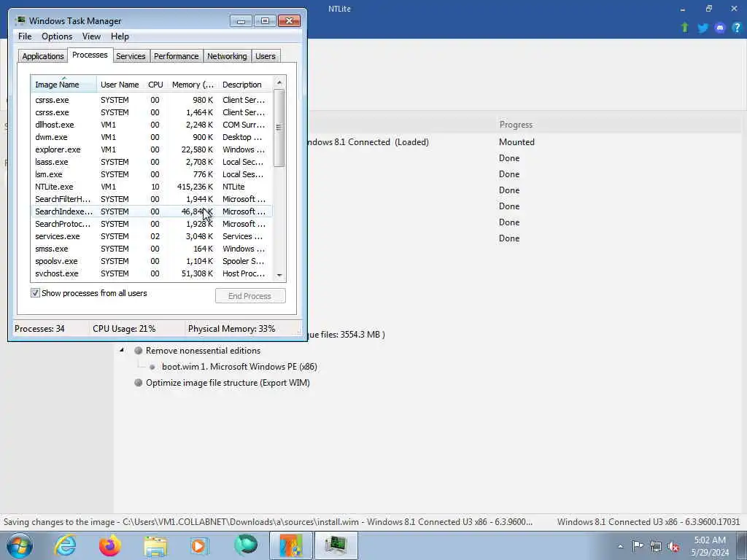Collapse the Remove nonessential editions node

(x=122, y=350)
